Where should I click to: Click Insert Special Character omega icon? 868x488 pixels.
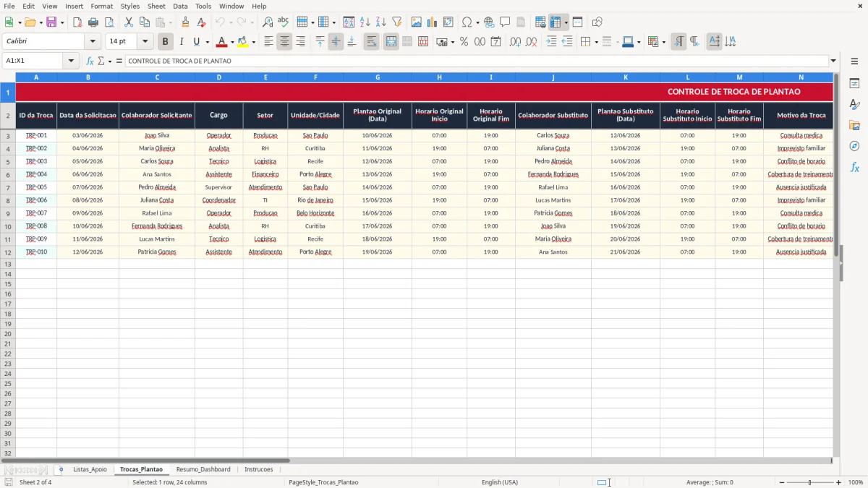[467, 22]
